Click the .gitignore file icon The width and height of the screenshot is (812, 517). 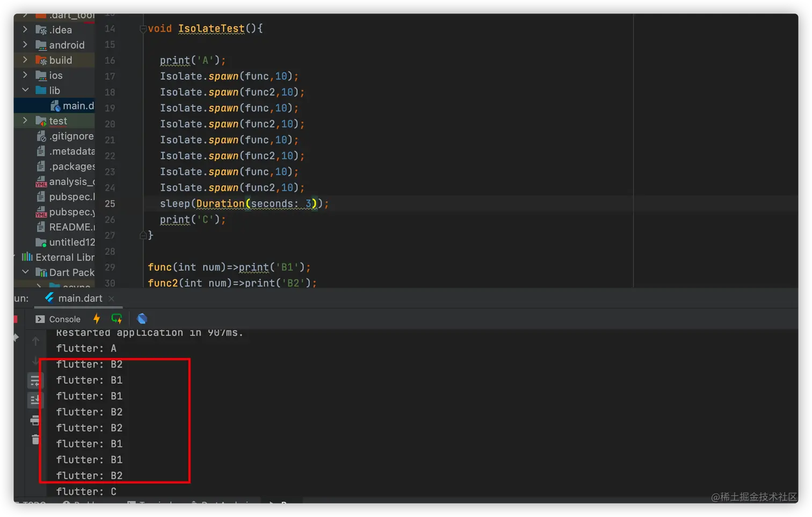(x=41, y=136)
